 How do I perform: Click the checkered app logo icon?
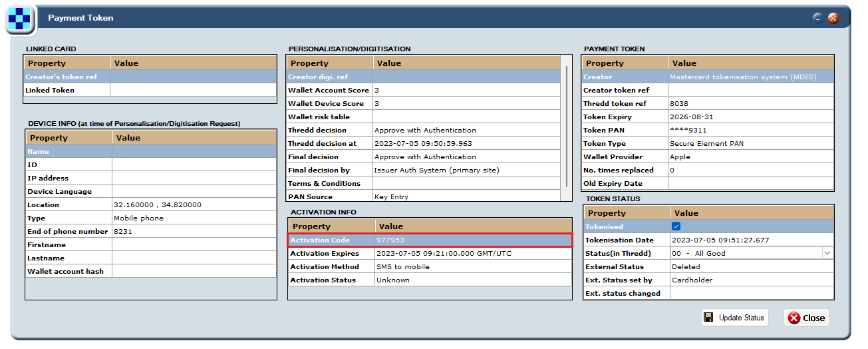(20, 19)
